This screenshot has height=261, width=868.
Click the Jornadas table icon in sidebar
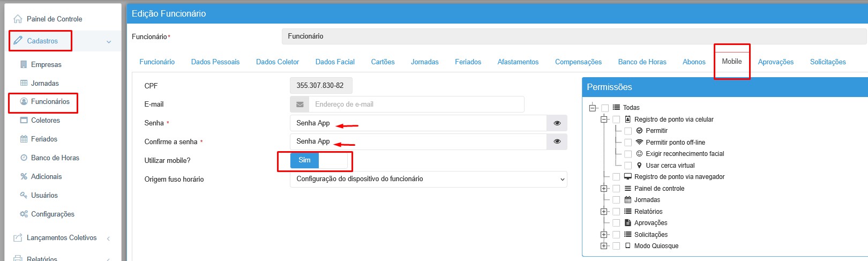24,83
